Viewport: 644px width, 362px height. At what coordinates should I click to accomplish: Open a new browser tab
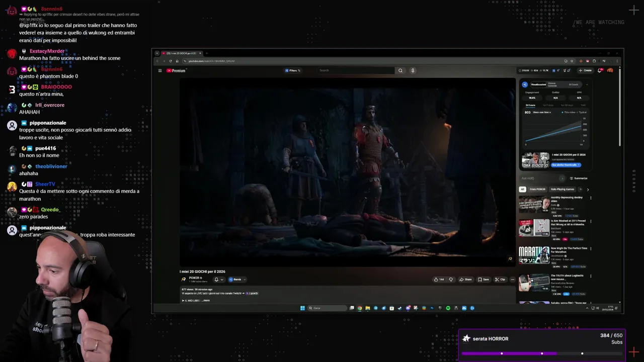(207, 53)
